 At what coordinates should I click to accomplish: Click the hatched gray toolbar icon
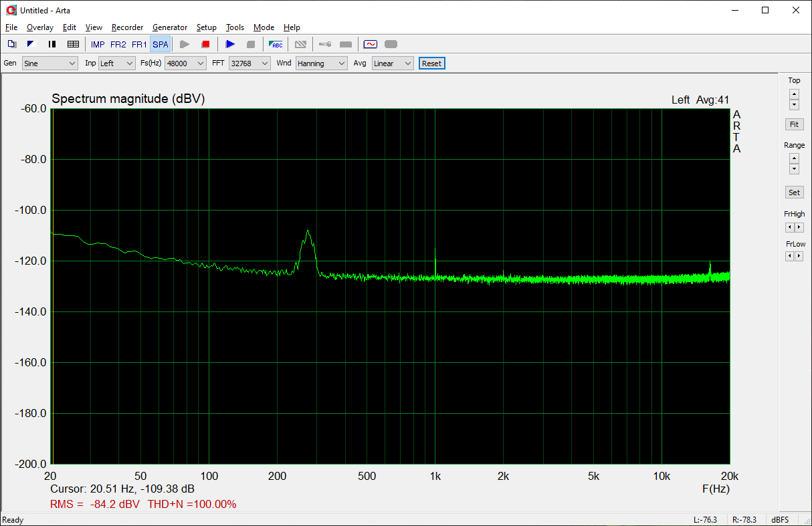(300, 44)
